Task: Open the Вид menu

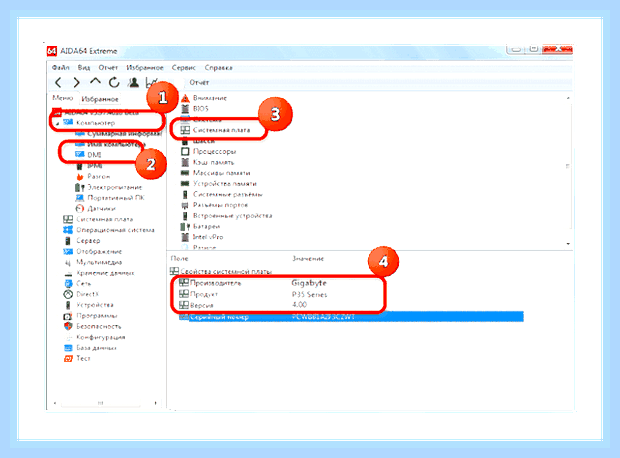Action: (84, 68)
